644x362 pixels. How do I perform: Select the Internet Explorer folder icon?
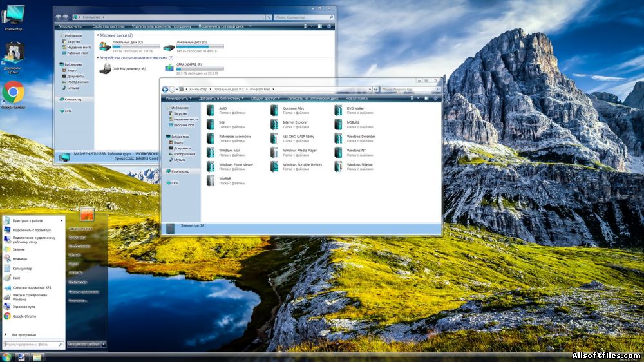point(274,124)
